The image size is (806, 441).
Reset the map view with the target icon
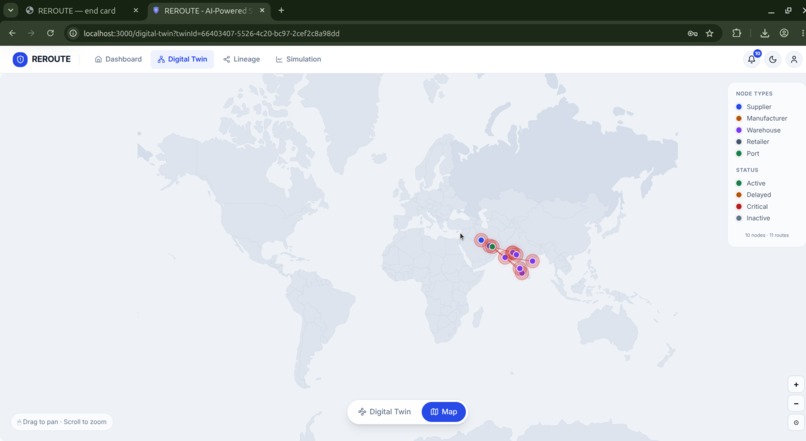(x=796, y=422)
